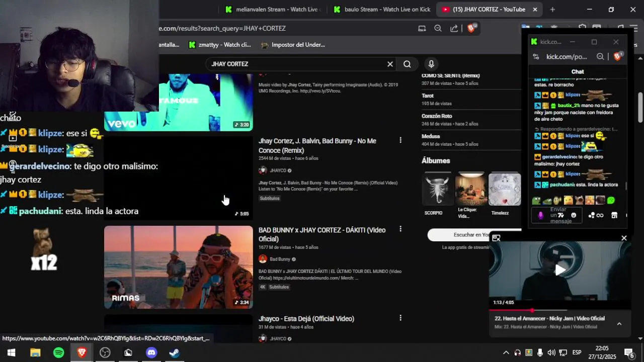Click the share page icon in address bar

tap(454, 29)
